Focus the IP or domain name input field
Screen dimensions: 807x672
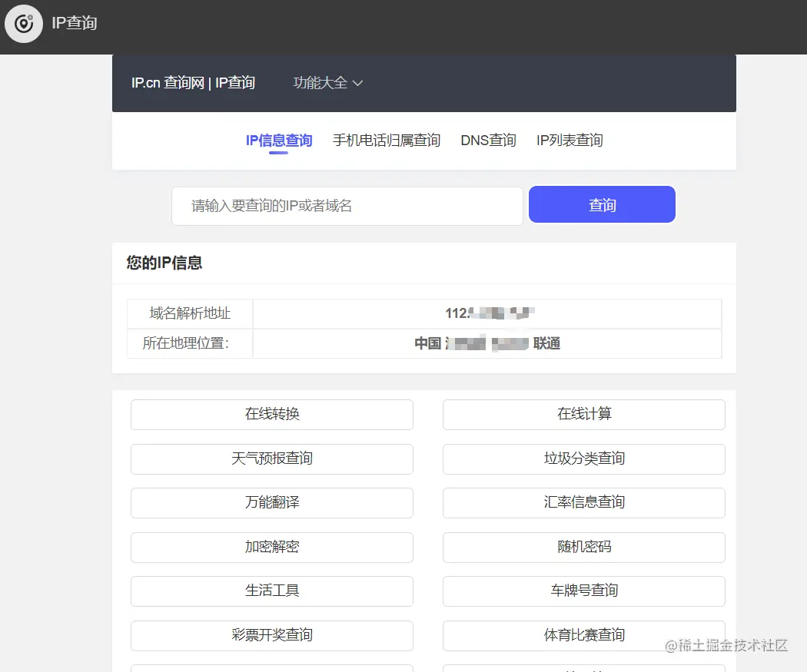click(347, 206)
